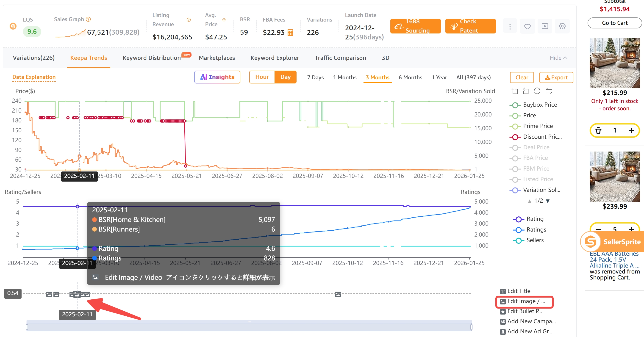Expand the legend to page 2
This screenshot has width=644, height=337.
click(547, 201)
